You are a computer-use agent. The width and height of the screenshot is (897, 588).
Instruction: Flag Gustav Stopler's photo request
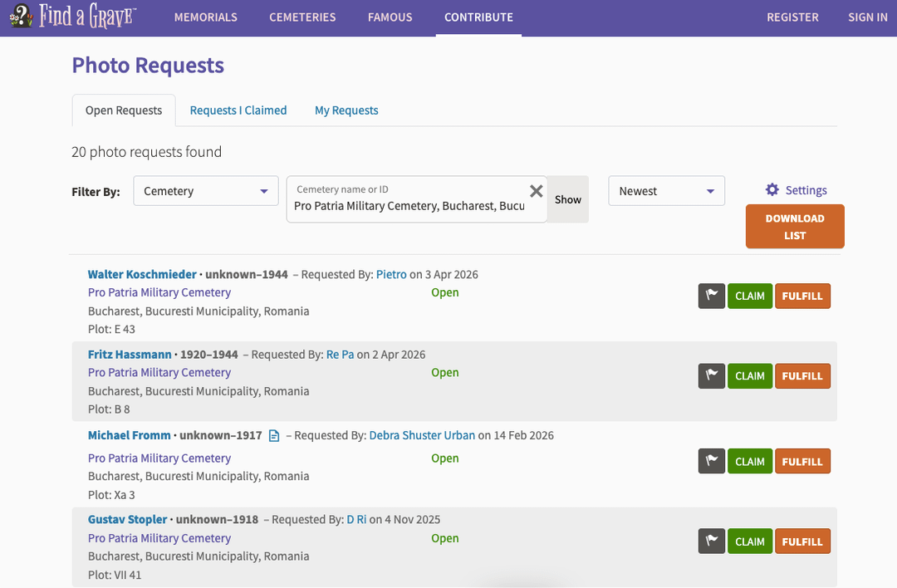click(x=711, y=541)
